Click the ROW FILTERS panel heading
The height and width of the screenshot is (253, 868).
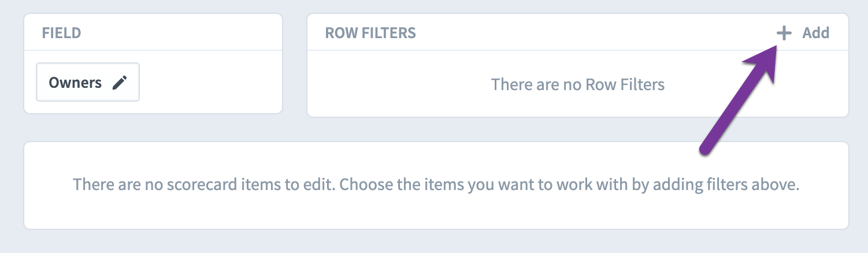370,33
